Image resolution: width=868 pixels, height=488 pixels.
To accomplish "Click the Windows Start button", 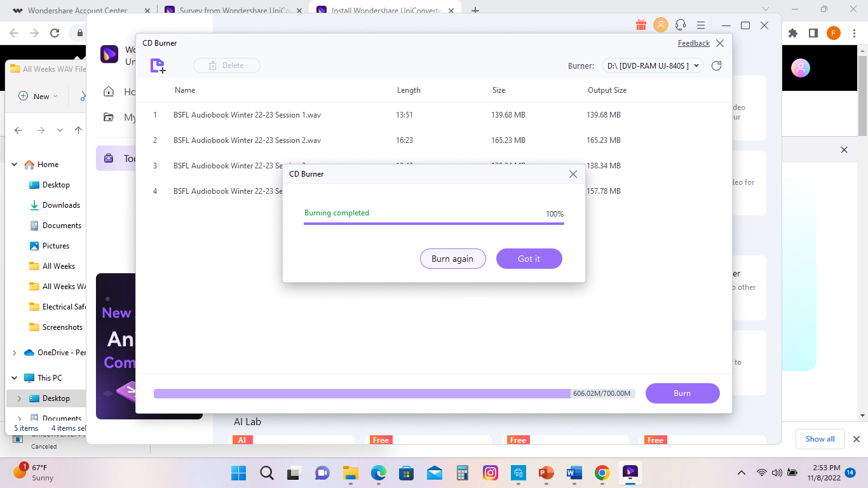I will click(x=239, y=473).
